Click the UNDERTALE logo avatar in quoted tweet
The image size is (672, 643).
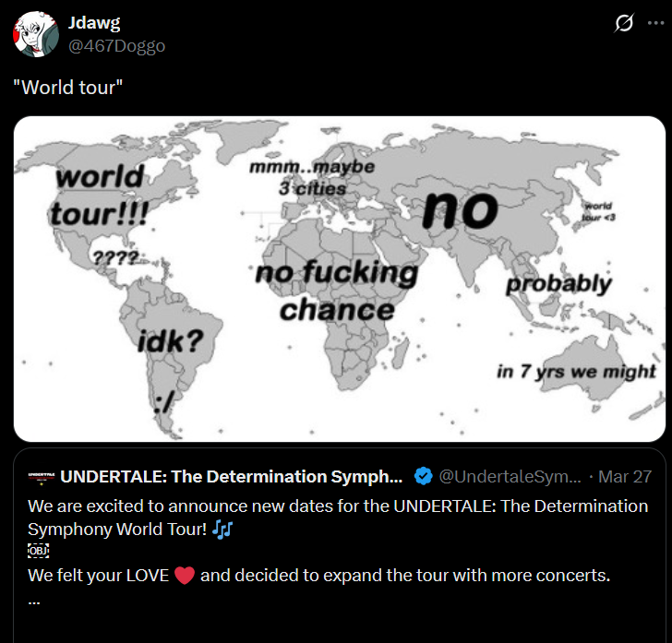[39, 477]
